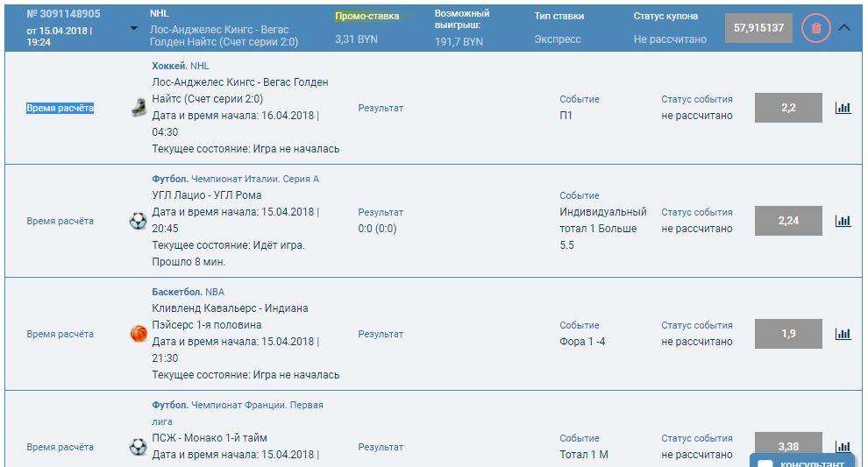
Task: Click the Время расчёта label in the basketball row
Action: click(x=60, y=334)
